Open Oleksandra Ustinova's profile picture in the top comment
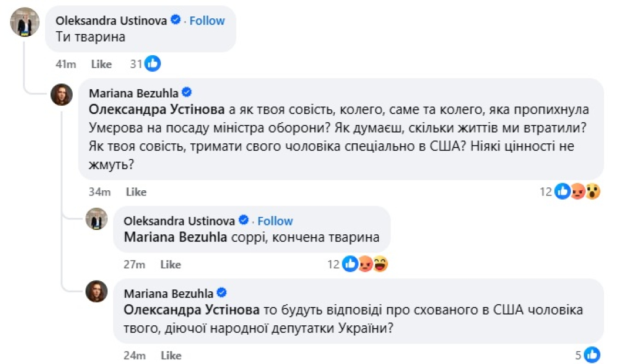 coord(25,22)
